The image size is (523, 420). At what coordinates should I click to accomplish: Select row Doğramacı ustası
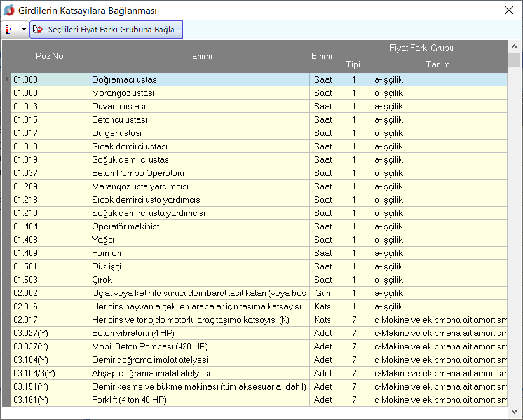pos(259,79)
